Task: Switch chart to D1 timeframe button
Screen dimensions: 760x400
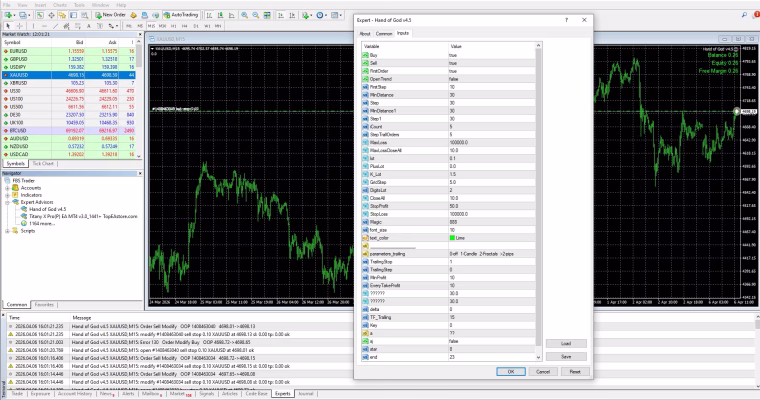Action: pos(196,26)
